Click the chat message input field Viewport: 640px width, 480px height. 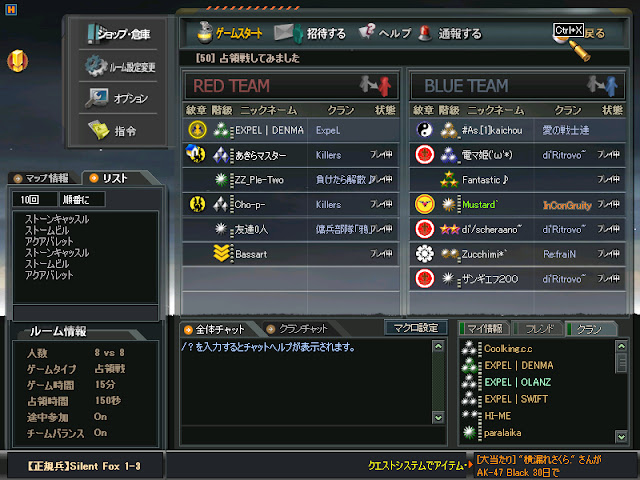click(313, 435)
